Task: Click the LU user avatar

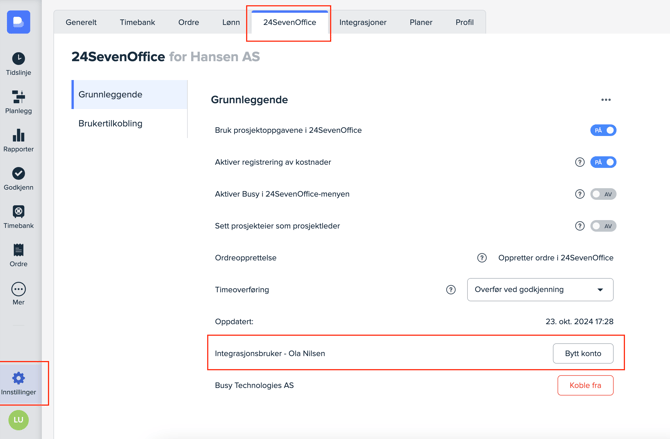Action: click(x=18, y=420)
